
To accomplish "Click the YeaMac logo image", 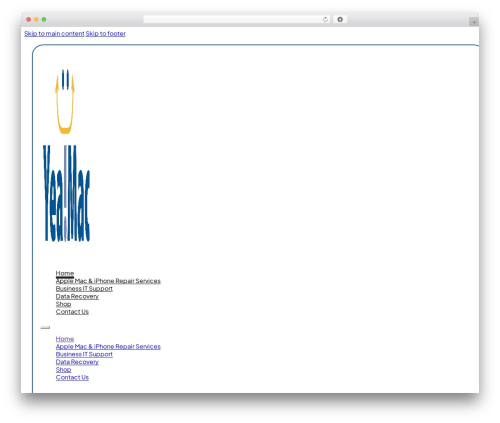I will coord(66,156).
